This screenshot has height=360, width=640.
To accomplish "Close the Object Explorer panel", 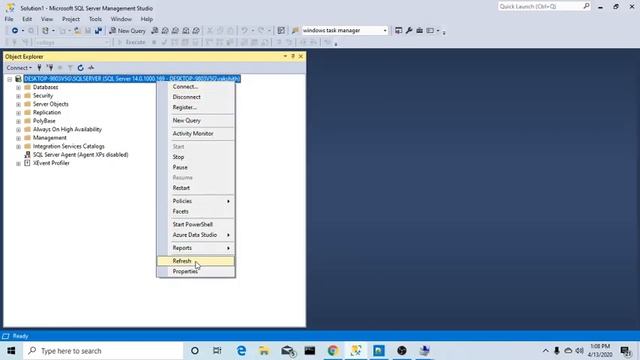I will click(x=301, y=56).
